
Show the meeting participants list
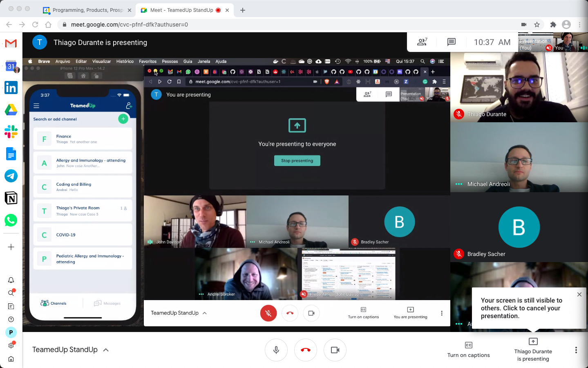click(422, 42)
